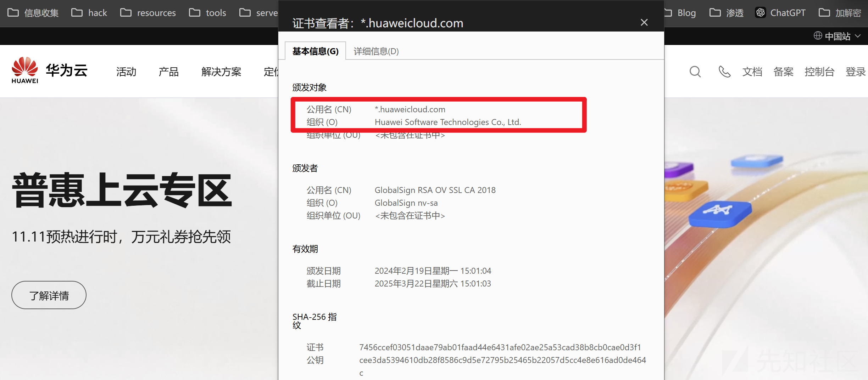The width and height of the screenshot is (868, 380).
Task: Open the 加解密 bookmark folder
Action: [x=840, y=13]
